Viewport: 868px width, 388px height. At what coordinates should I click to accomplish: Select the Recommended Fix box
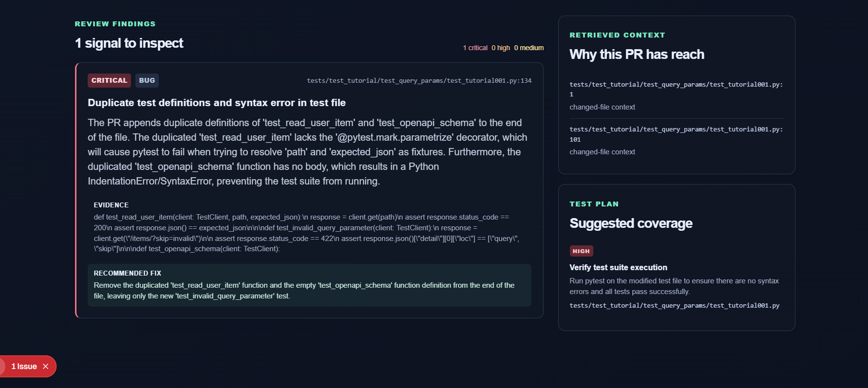click(309, 285)
